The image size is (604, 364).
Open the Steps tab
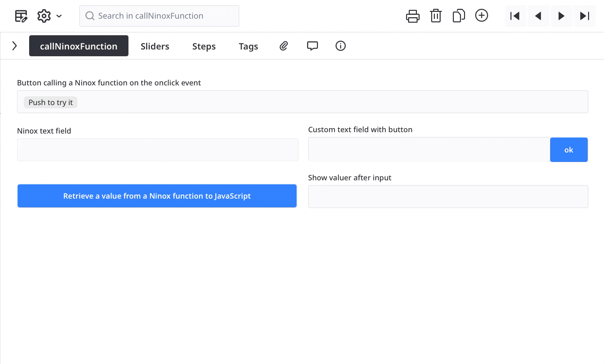pyautogui.click(x=204, y=46)
